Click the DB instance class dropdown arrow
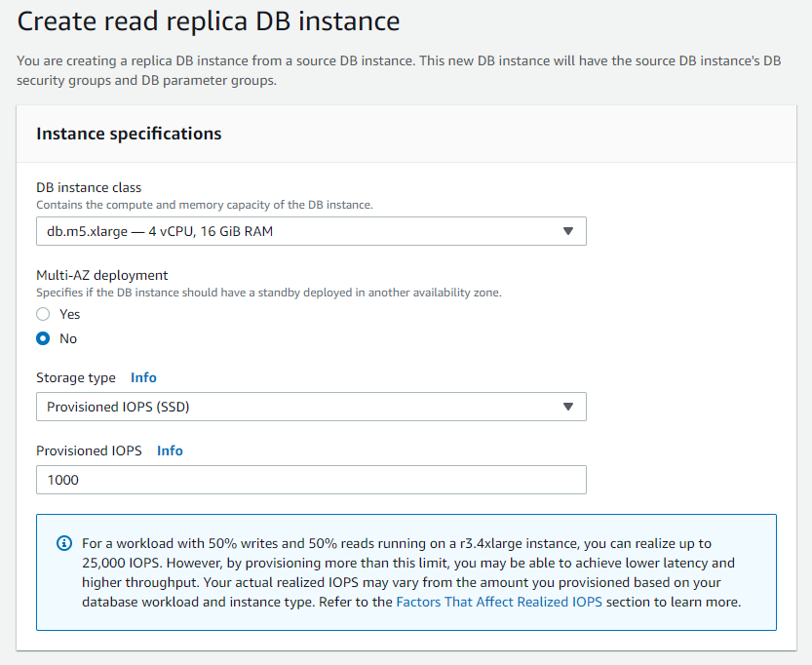The height and width of the screenshot is (665, 812). (569, 231)
